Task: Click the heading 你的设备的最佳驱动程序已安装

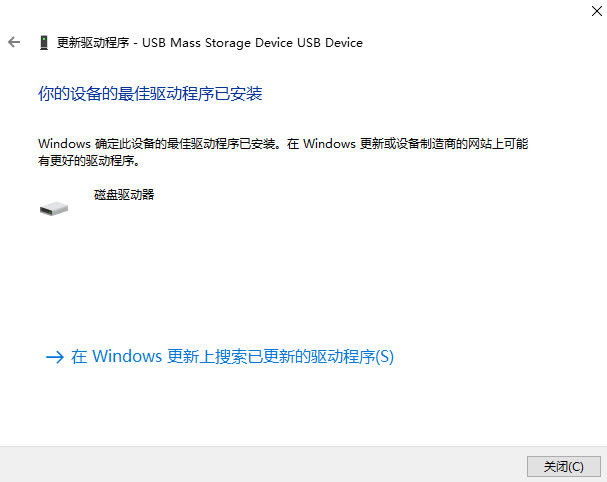Action: tap(150, 94)
